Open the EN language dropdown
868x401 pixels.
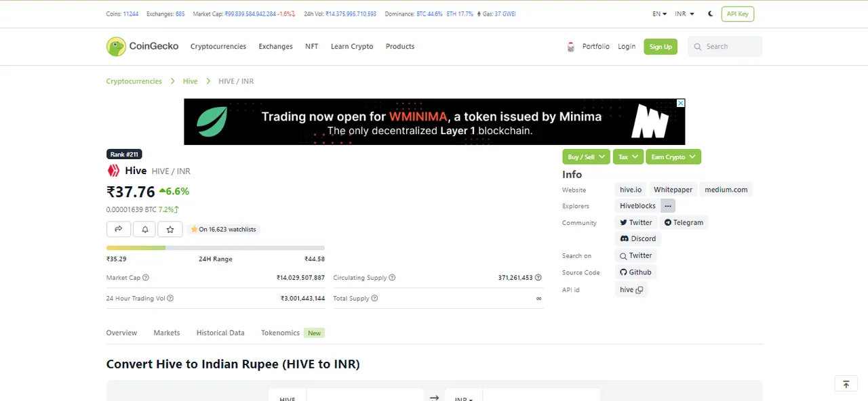coord(660,14)
